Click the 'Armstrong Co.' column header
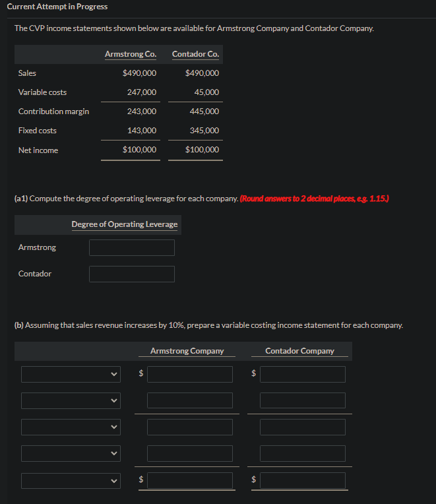Screen dimensions: 436x504 click(131, 54)
